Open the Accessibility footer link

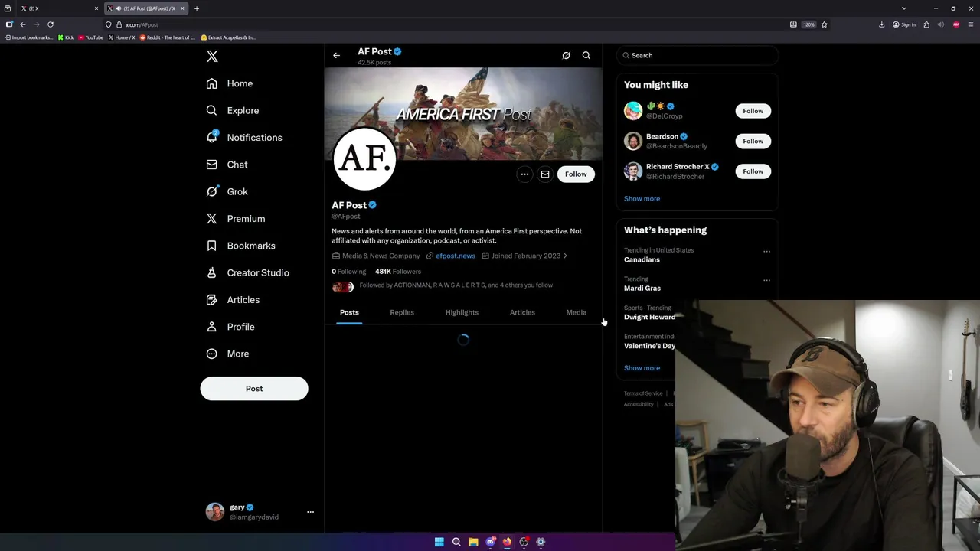(639, 404)
